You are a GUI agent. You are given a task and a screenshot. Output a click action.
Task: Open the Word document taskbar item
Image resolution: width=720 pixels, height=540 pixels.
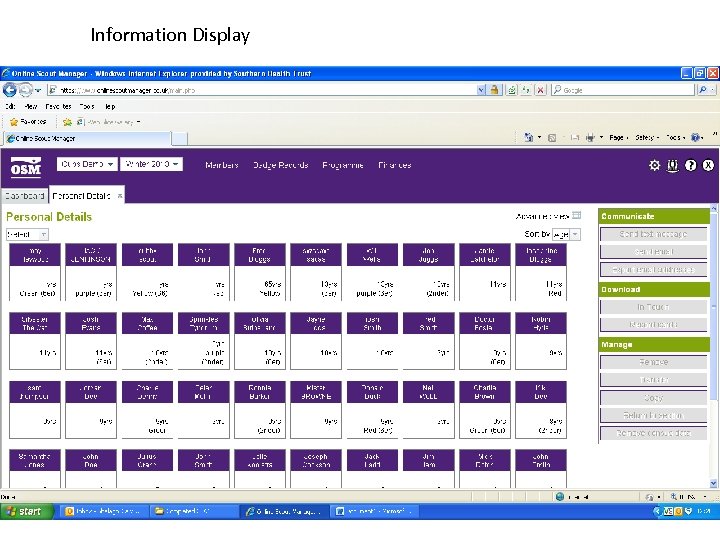[375, 511]
